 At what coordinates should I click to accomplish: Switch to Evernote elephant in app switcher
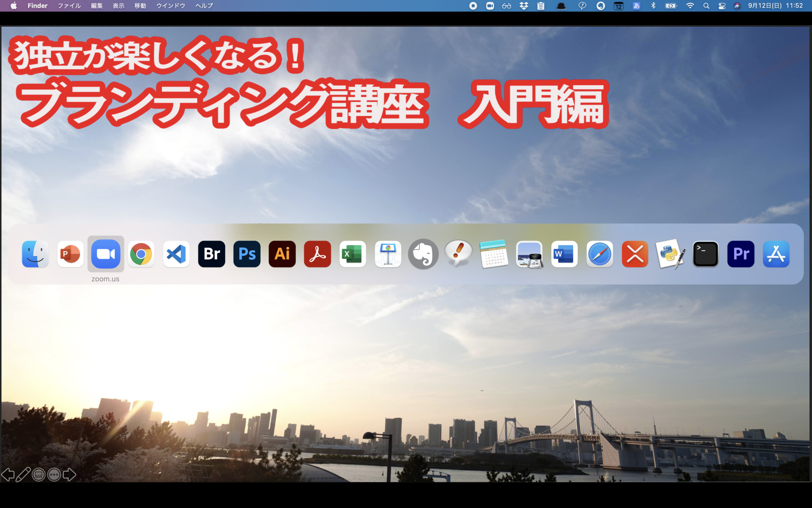pyautogui.click(x=423, y=254)
